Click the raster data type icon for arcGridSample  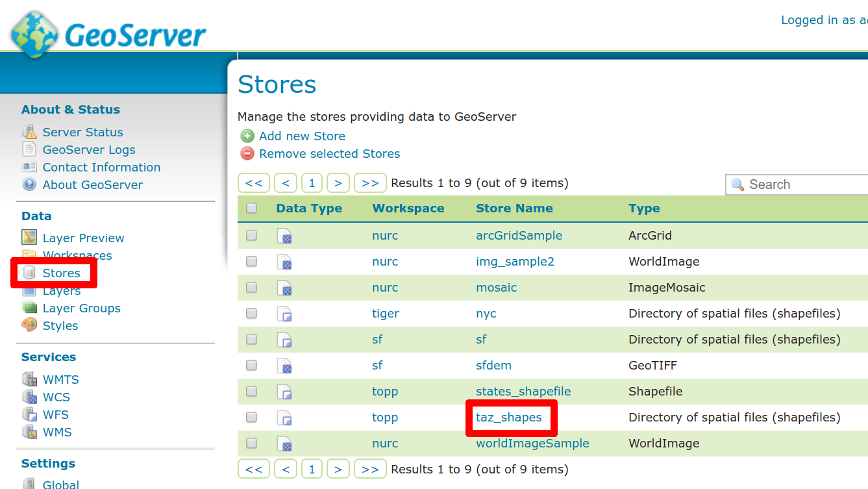coord(284,236)
